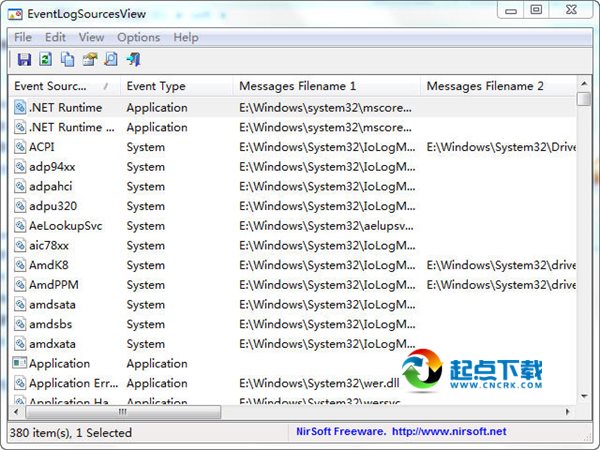
Task: Click the icon next to adpu320
Action: point(20,206)
